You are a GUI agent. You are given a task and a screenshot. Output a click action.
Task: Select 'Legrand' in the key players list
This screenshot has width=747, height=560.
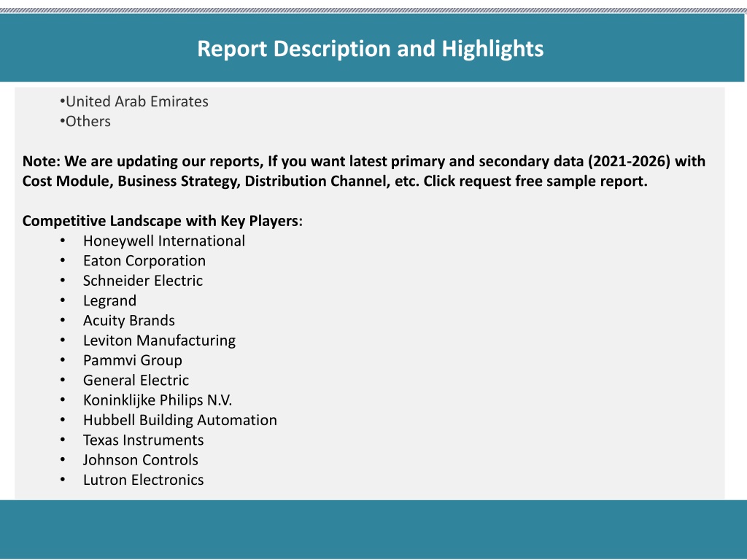(x=109, y=301)
